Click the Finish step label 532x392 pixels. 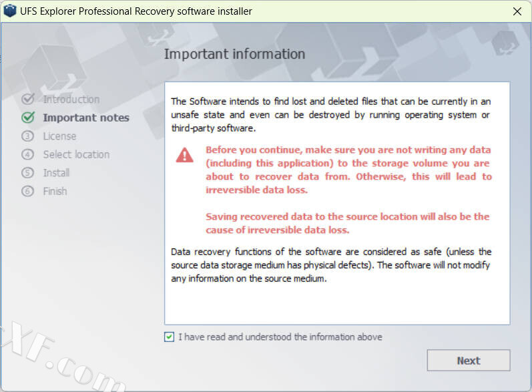tap(55, 191)
